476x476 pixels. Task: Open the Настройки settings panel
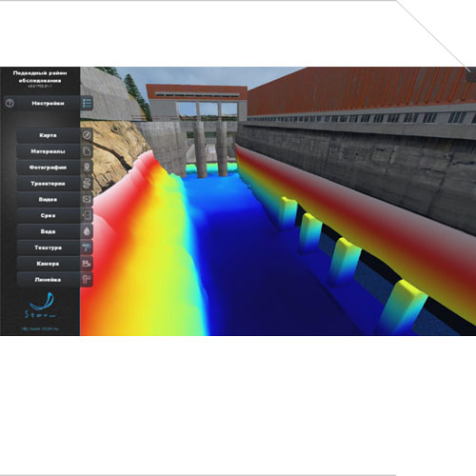pos(48,103)
